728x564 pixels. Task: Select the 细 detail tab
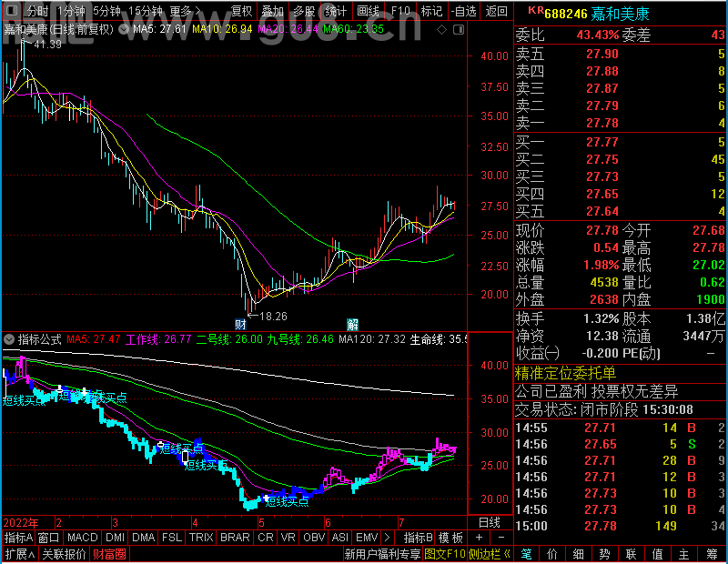click(579, 554)
